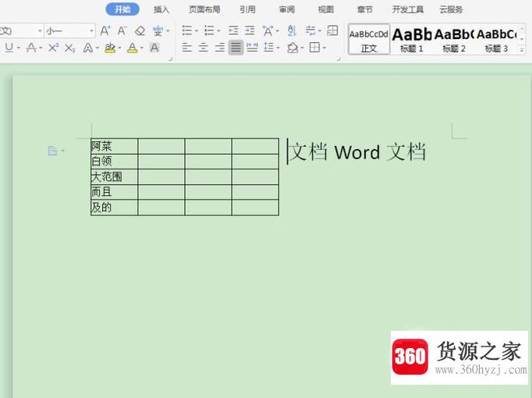Expand the styles gallery more arrow
The width and height of the screenshot is (532, 398).
(522, 51)
